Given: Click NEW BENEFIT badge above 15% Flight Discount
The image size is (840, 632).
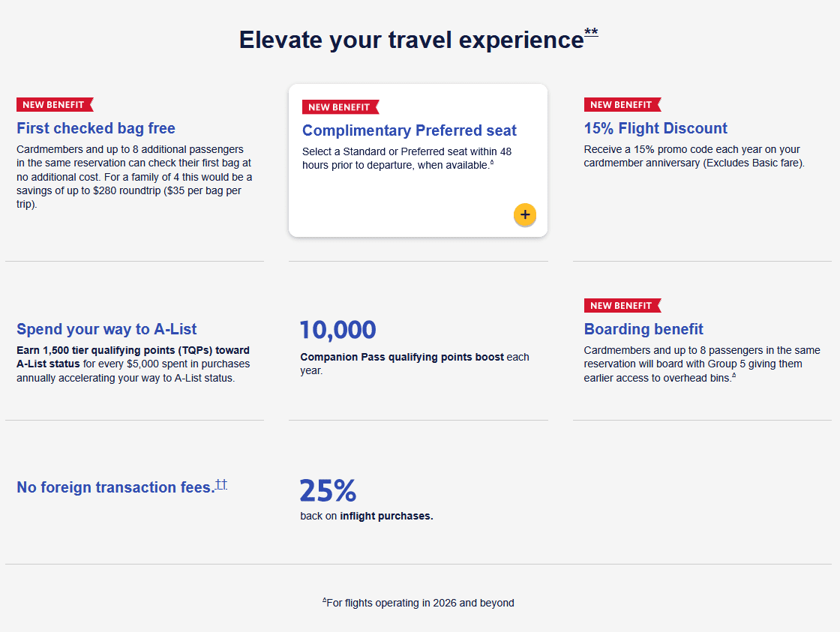Looking at the screenshot, I should (622, 105).
